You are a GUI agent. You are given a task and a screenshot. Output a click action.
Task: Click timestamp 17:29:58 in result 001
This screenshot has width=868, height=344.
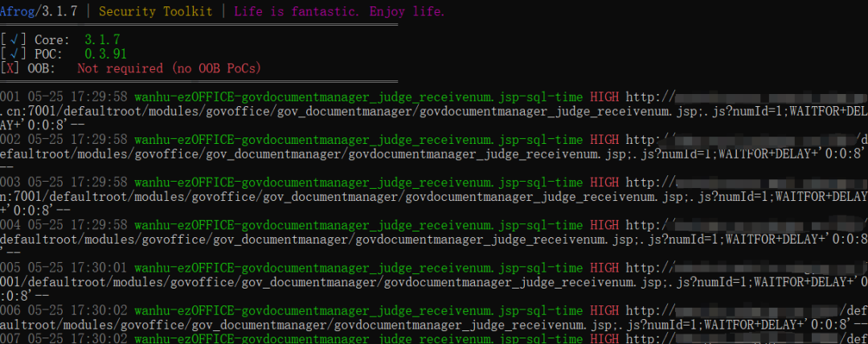[x=99, y=97]
